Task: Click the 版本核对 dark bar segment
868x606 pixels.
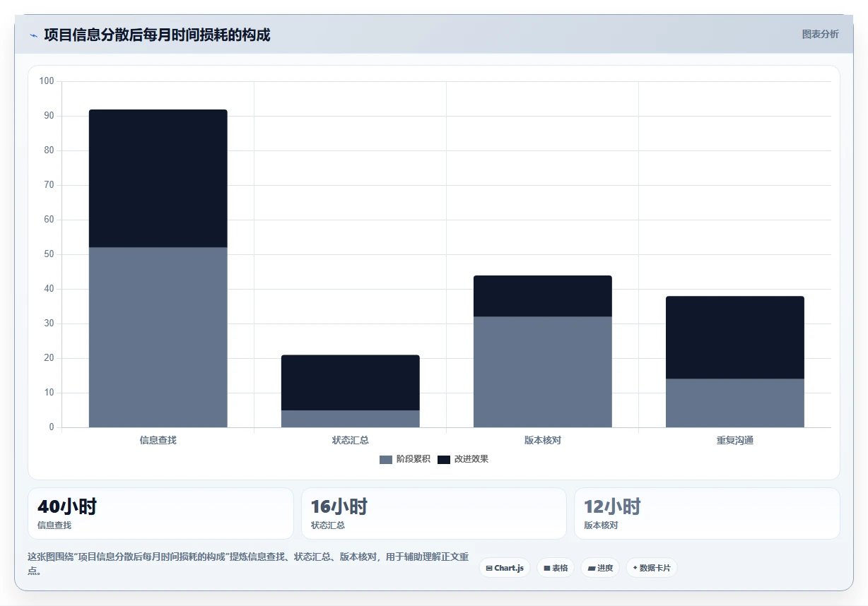Action: (x=543, y=296)
